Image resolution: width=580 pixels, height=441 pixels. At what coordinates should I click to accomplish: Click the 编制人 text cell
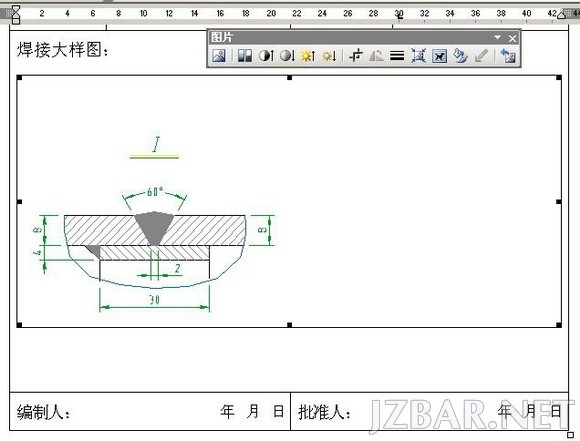150,411
